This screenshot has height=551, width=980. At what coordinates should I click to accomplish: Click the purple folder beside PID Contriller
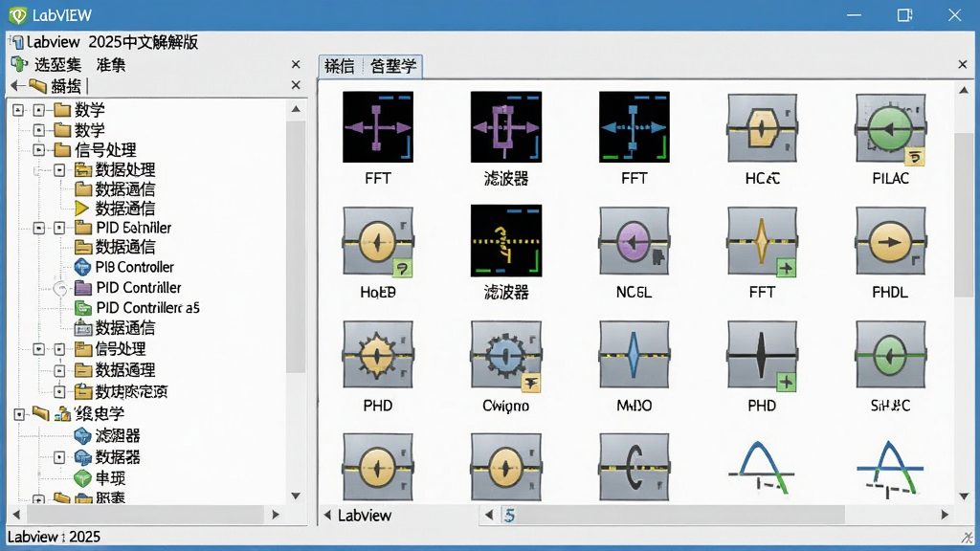click(x=83, y=287)
